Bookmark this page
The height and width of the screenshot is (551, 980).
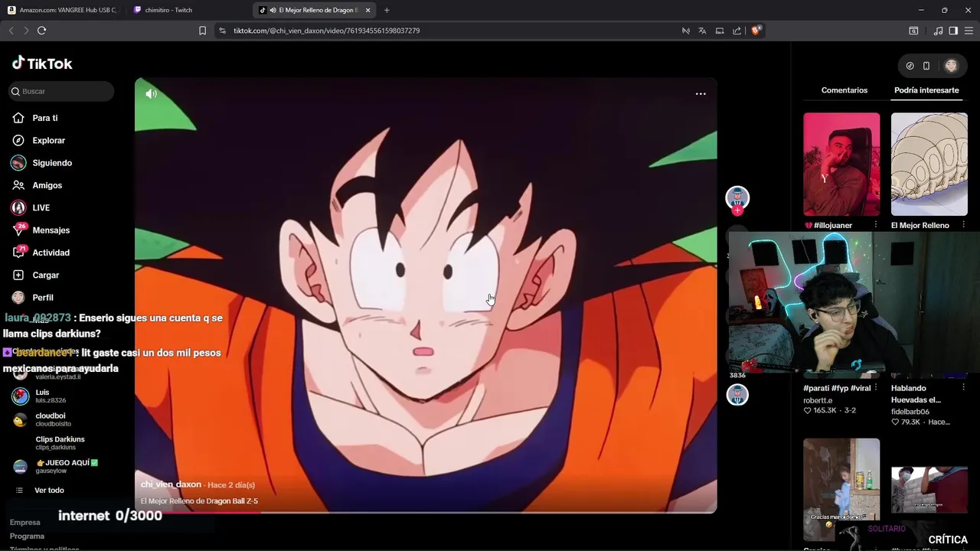pos(202,31)
